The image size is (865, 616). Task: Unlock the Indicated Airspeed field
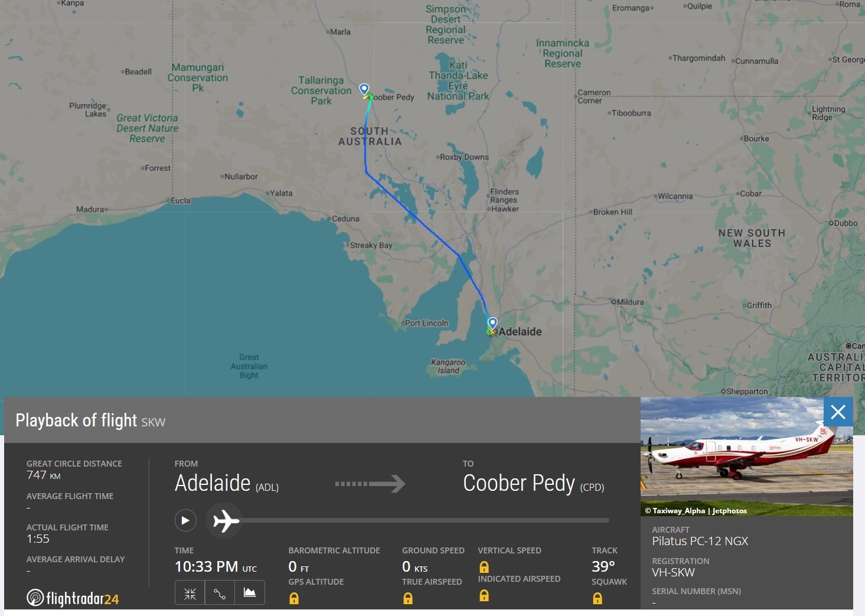click(x=484, y=598)
